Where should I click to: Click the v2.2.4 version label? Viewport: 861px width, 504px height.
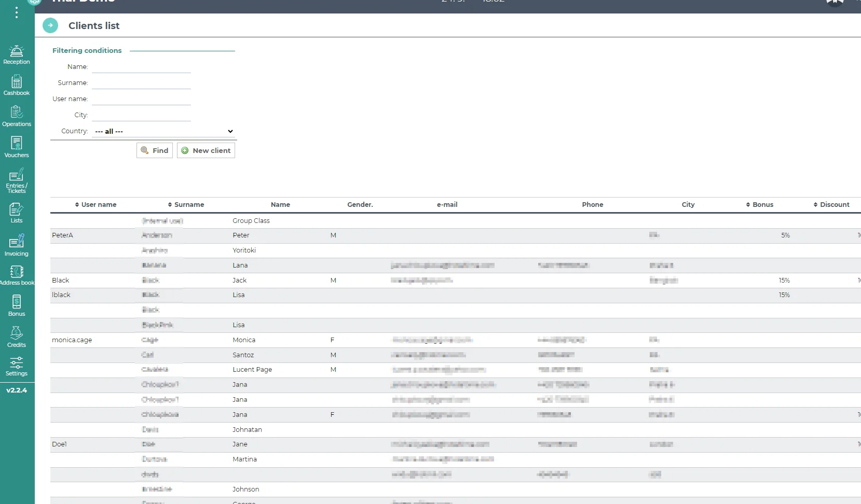coord(17,390)
